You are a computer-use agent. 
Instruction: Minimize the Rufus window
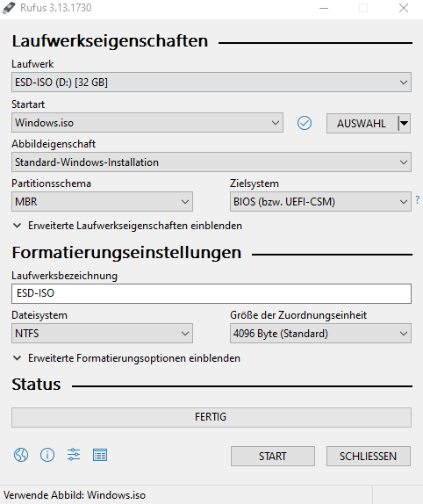tap(324, 8)
